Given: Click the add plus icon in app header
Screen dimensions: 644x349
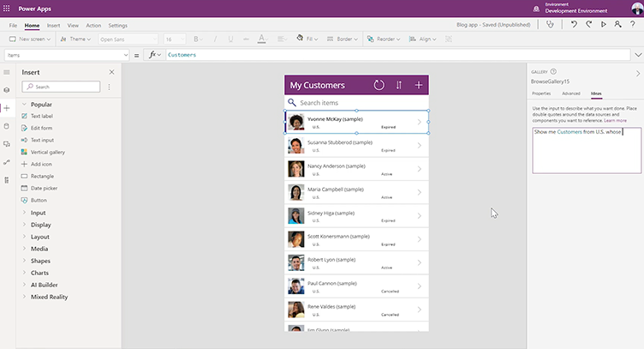Looking at the screenshot, I should tap(419, 85).
